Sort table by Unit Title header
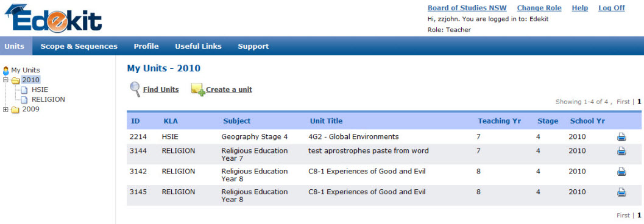 [x=326, y=121]
